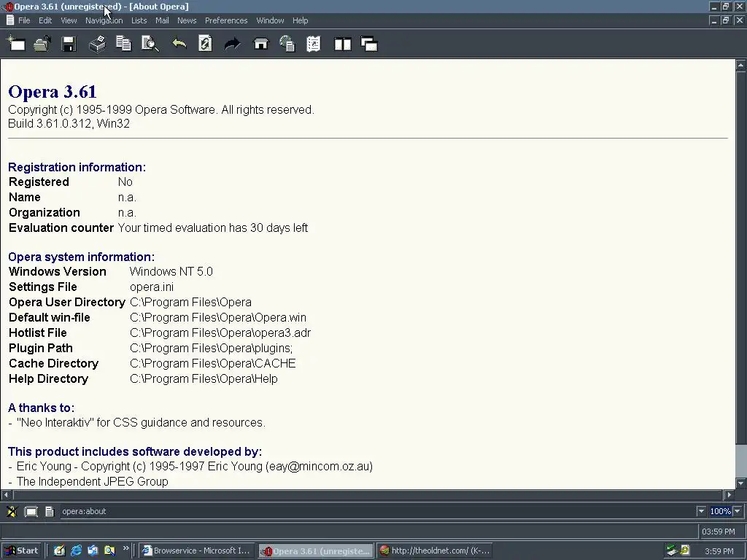The image size is (747, 560).
Task: Click the yellow system tray icon
Action: (x=684, y=550)
